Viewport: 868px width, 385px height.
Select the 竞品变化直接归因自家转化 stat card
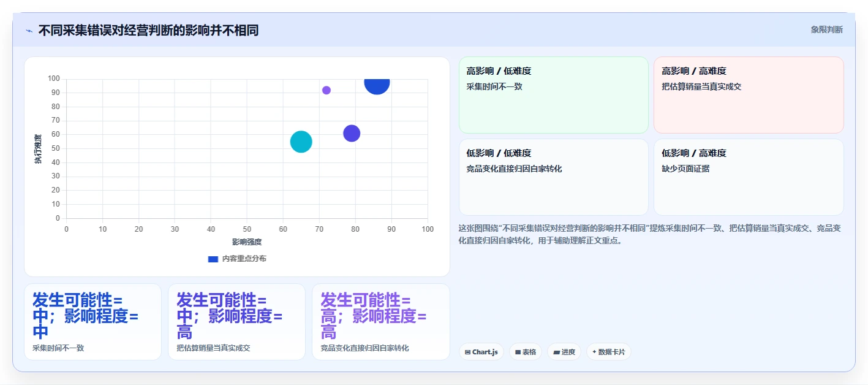[x=381, y=322]
